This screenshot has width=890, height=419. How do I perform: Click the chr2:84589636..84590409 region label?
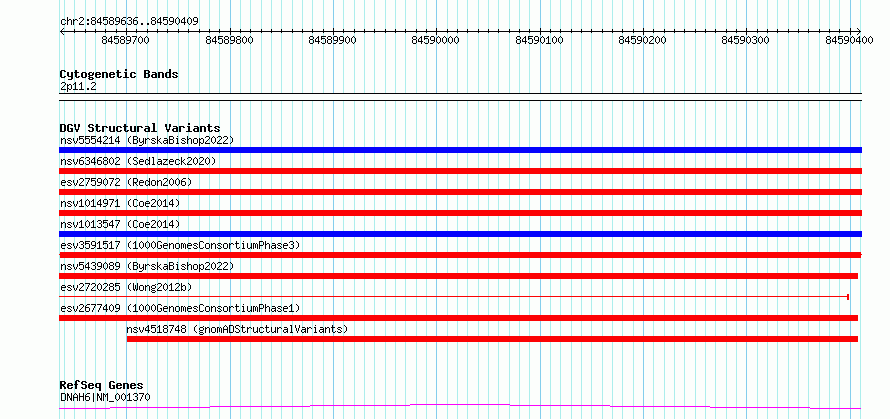(129, 21)
